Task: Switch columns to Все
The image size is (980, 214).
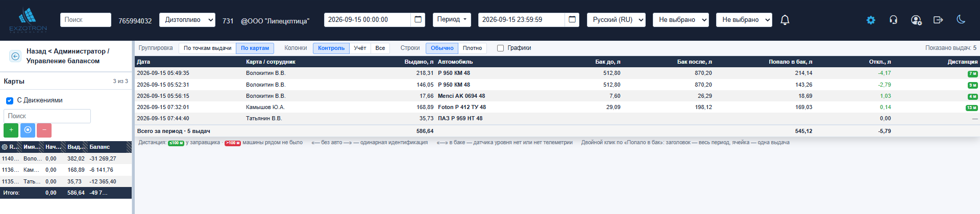Action: [380, 48]
